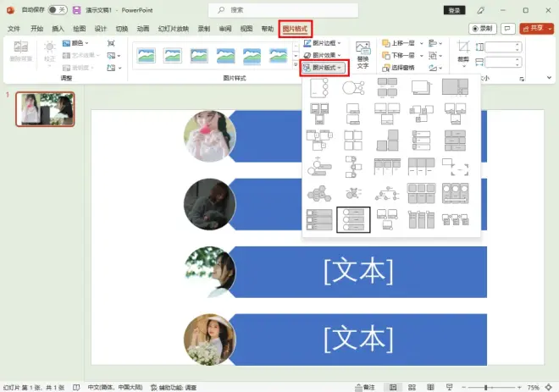Toggle the Notes (备注) pane
559x392 pixels.
coord(365,387)
